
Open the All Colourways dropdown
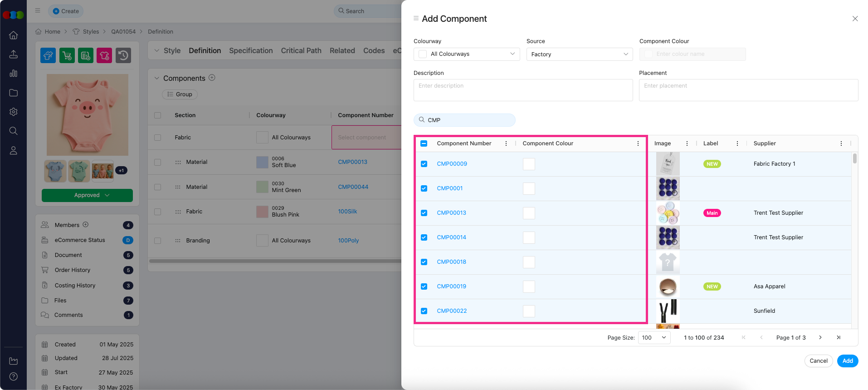click(467, 54)
